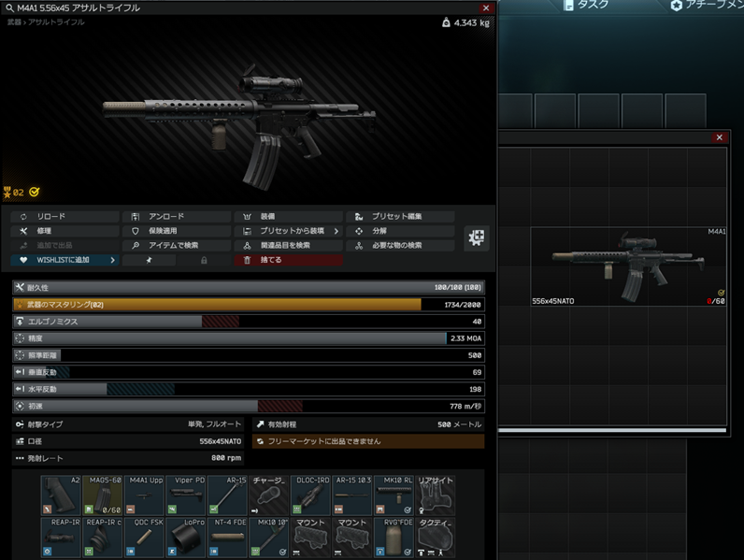
Task: Click the Viper PD buffer tube slot
Action: [186, 495]
